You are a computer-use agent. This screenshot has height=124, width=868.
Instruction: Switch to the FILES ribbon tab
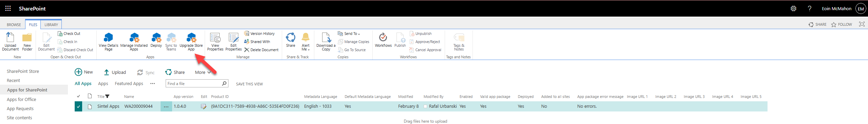[33, 25]
